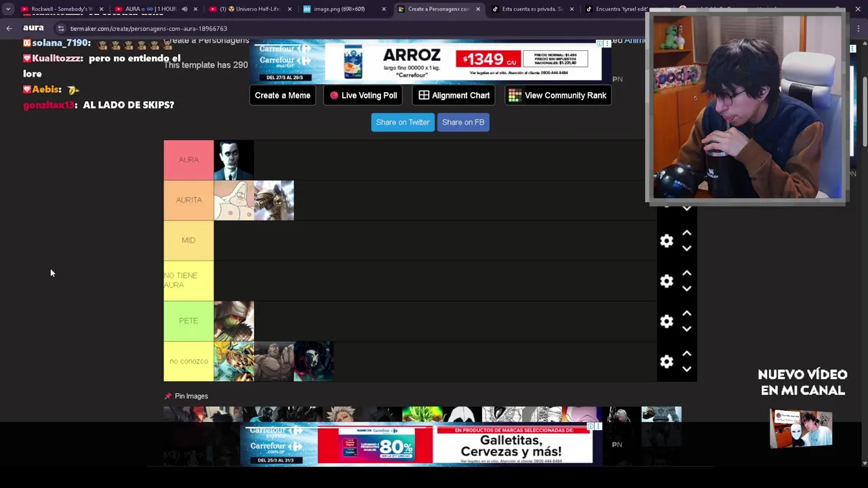
Task: Move the no conozco row down
Action: 686,369
